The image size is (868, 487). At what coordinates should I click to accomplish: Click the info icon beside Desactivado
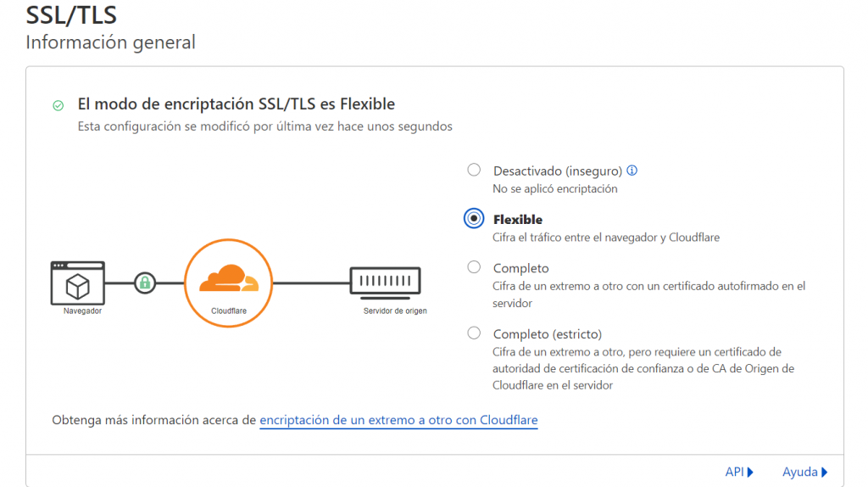[x=632, y=171]
